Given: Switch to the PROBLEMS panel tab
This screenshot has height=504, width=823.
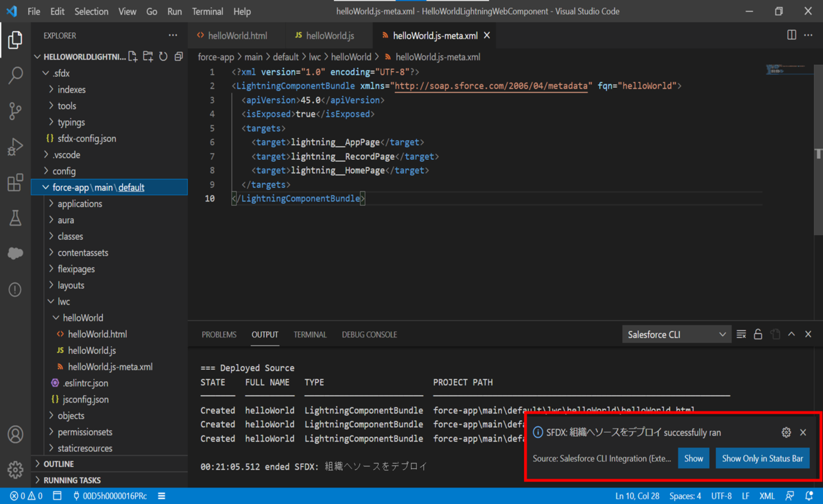Looking at the screenshot, I should pos(219,335).
